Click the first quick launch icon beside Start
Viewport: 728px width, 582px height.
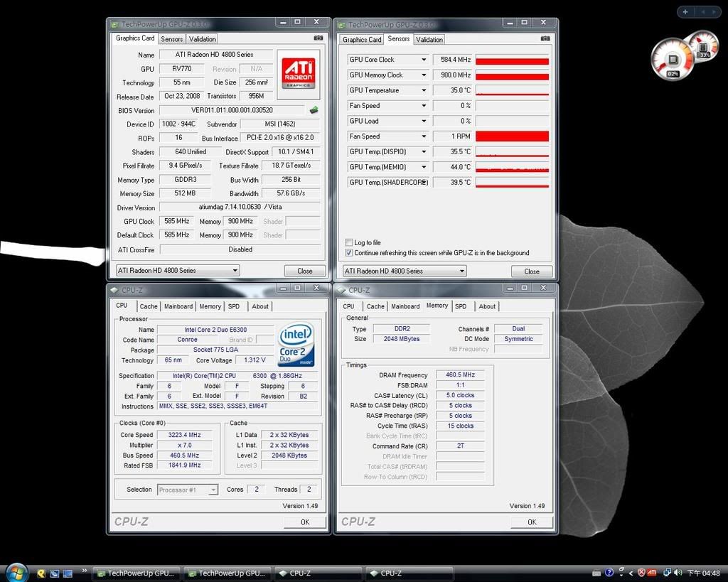(41, 573)
